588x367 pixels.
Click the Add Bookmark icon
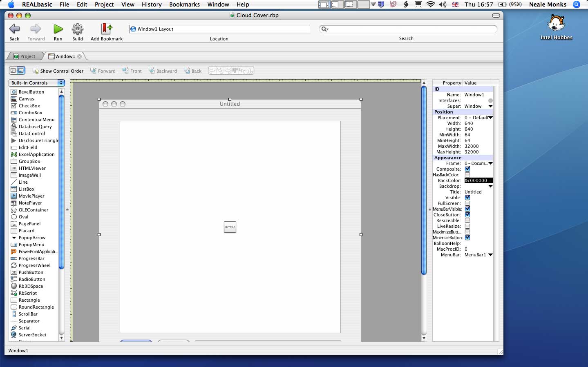point(106,29)
